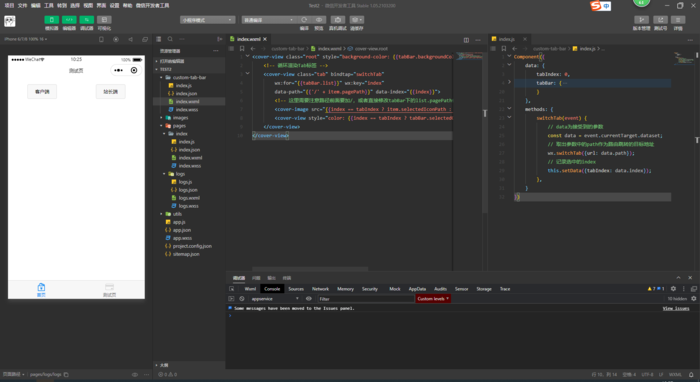Collapse the debugger panel with up chevron
This screenshot has width=700, height=382.
point(679,278)
